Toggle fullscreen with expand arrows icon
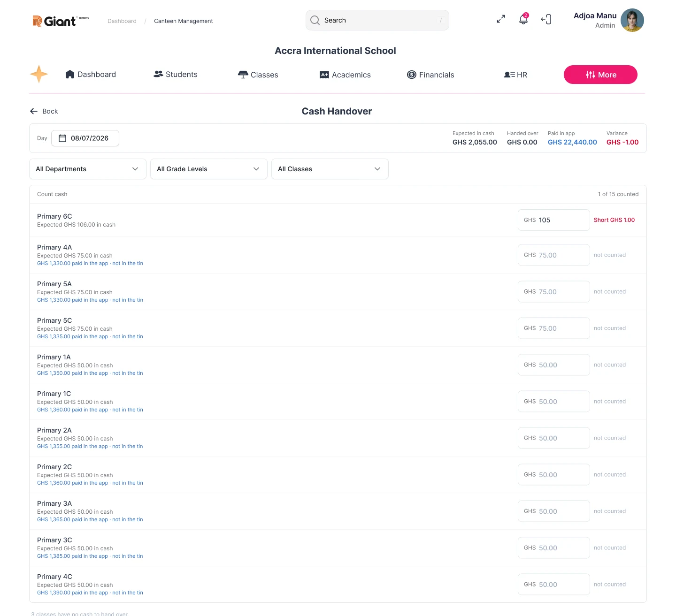The height and width of the screenshot is (616, 676). click(501, 19)
